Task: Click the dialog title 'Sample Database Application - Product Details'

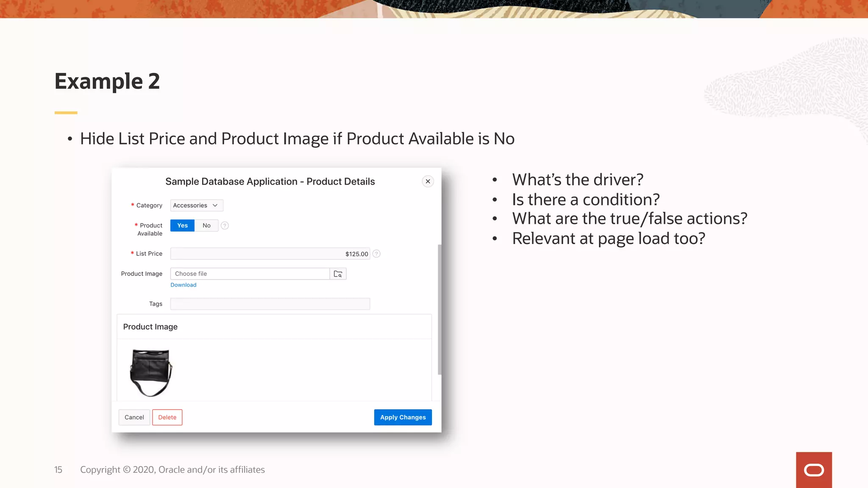Action: tap(270, 181)
